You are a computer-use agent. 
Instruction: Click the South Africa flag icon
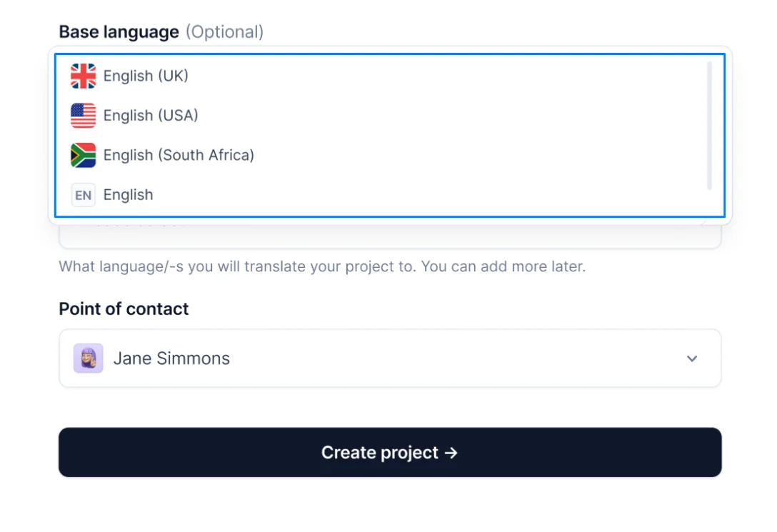(x=82, y=155)
